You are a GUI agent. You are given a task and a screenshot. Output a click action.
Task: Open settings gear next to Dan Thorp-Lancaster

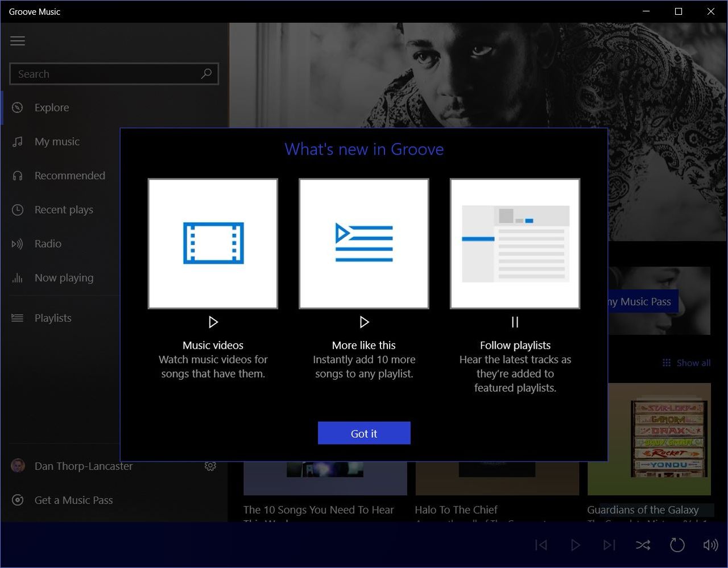tap(210, 466)
